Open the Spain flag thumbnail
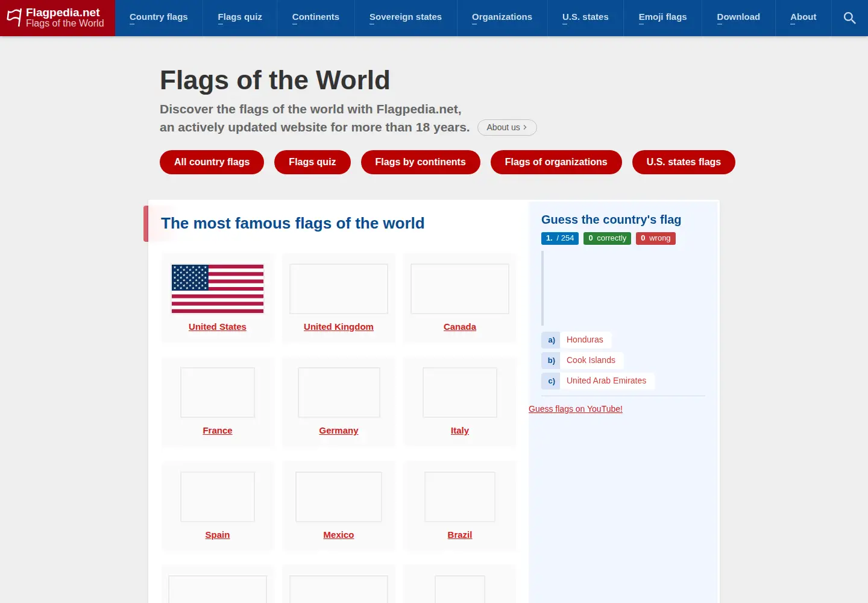This screenshot has width=868, height=603. click(218, 497)
